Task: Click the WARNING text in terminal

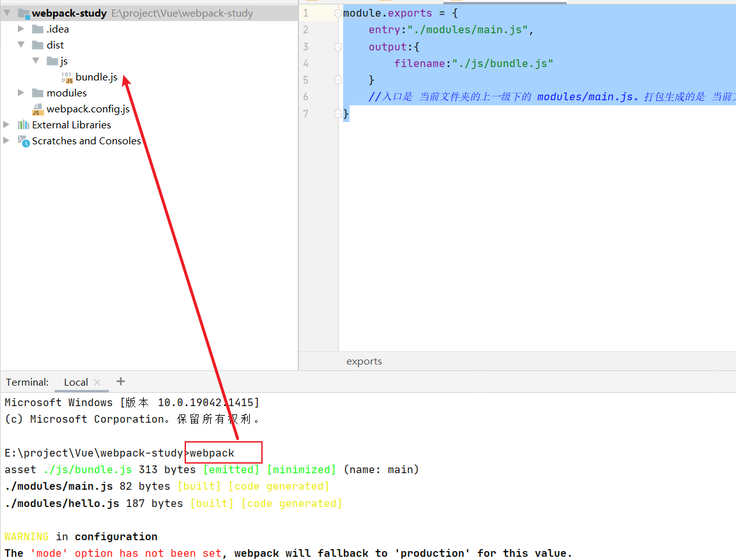Action: (27, 536)
